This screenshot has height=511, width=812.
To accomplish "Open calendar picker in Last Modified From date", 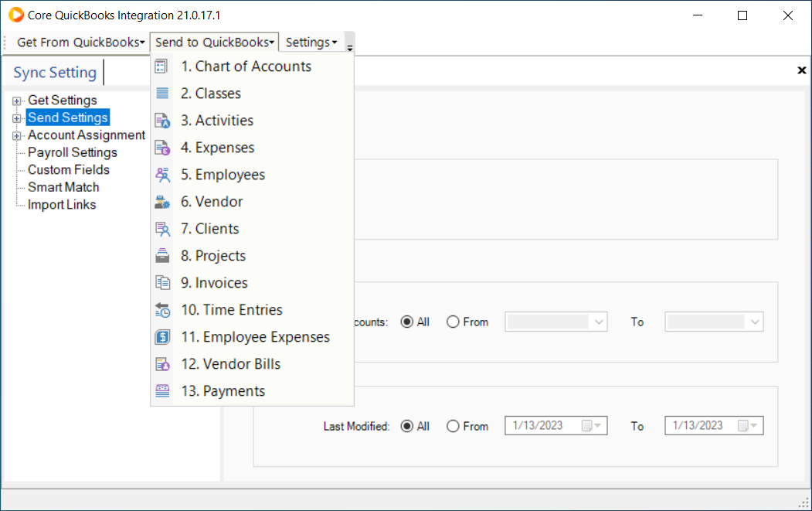I will [591, 425].
